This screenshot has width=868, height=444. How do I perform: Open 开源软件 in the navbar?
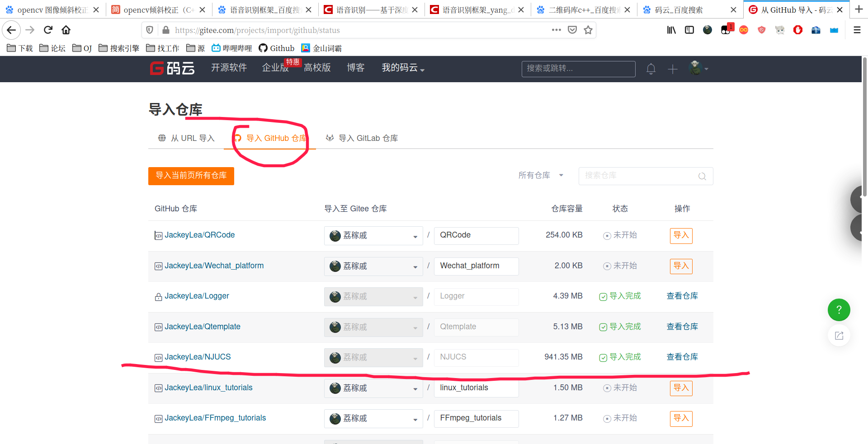click(x=229, y=68)
